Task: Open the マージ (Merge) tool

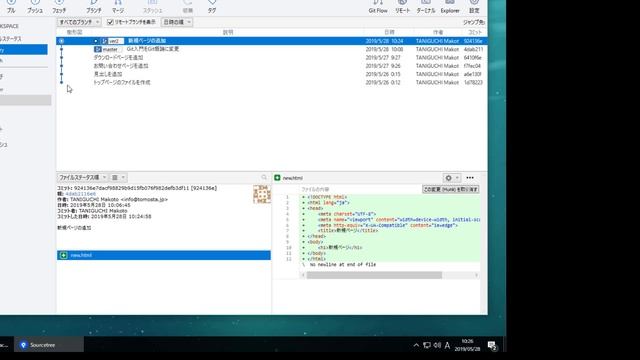Action: tap(118, 7)
